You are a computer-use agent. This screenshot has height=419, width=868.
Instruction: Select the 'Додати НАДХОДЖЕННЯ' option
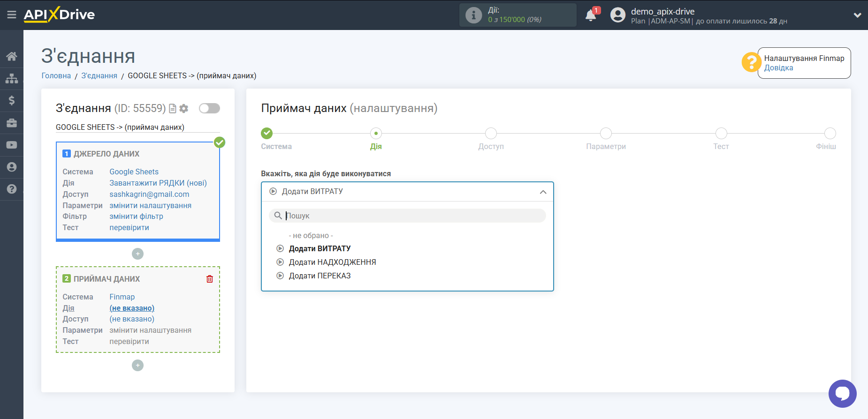(x=332, y=262)
